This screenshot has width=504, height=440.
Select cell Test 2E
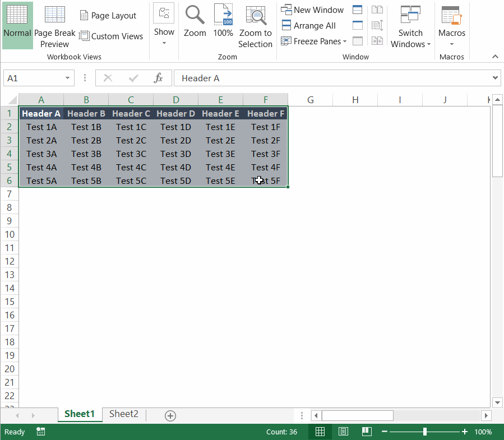[220, 141]
